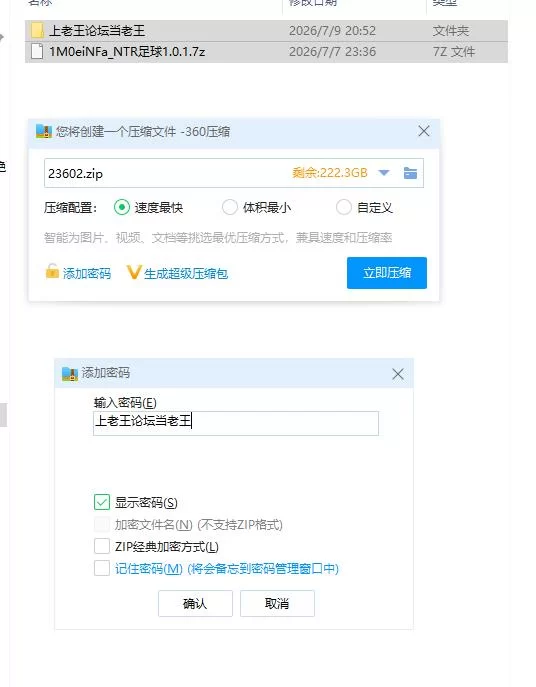
Task: Enable ZIP经典加密方式 checkbox
Action: pos(102,546)
